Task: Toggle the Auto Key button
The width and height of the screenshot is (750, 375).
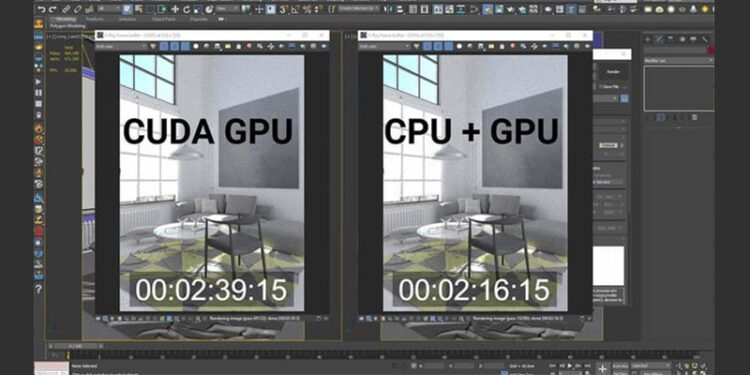Action: coord(620,366)
